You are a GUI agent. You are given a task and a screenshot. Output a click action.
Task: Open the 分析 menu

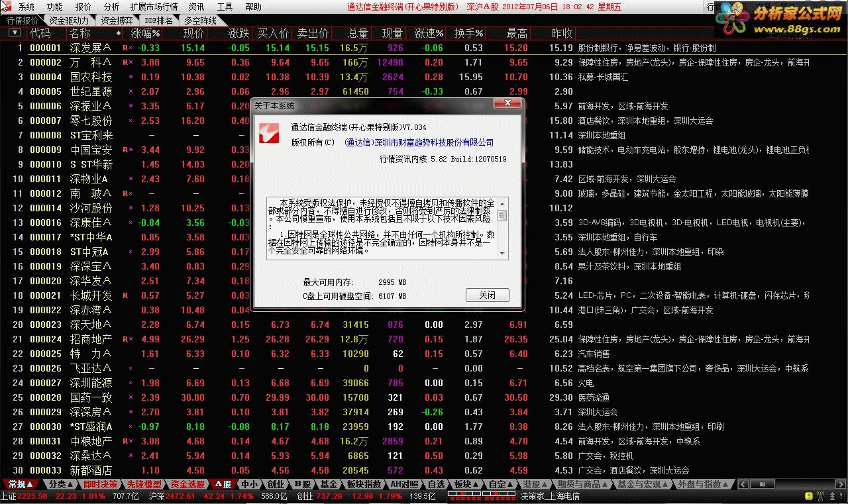tap(112, 7)
